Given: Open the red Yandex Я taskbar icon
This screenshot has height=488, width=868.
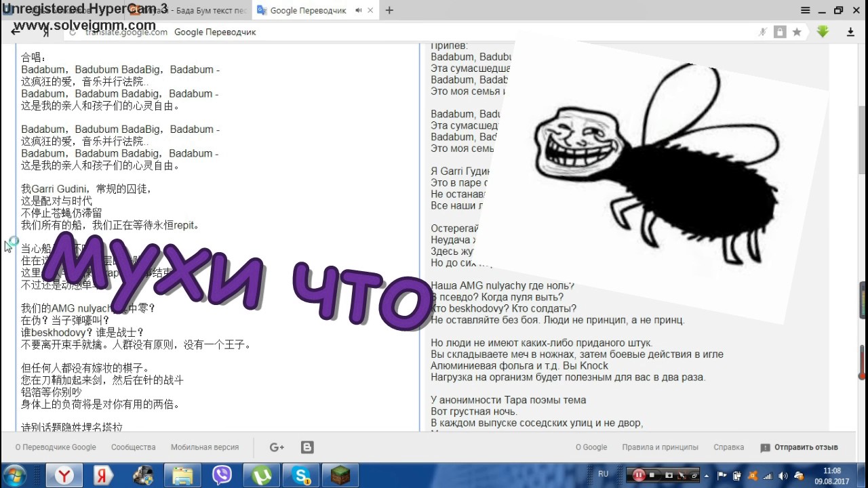Looking at the screenshot, I should [x=104, y=475].
